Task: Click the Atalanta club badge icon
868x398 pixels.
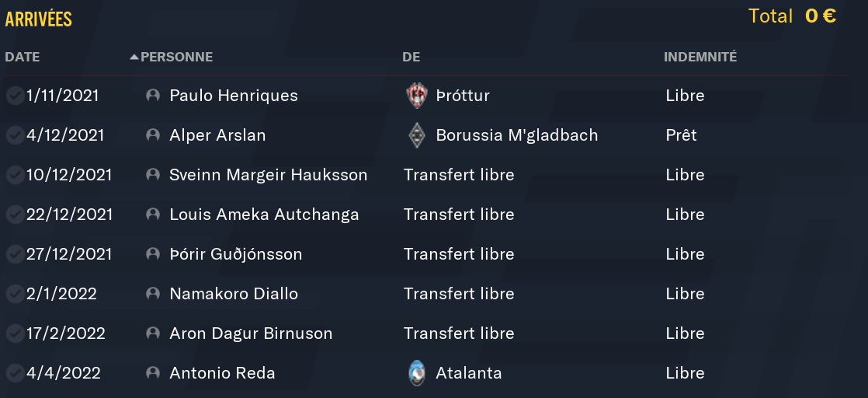Action: coord(417,373)
